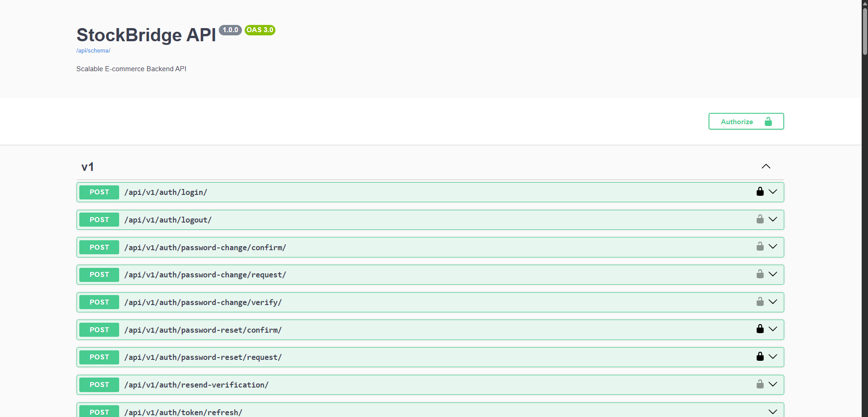Click the lock icon on password-reset/confirm
Viewport: 868px width, 417px height.
[760, 329]
